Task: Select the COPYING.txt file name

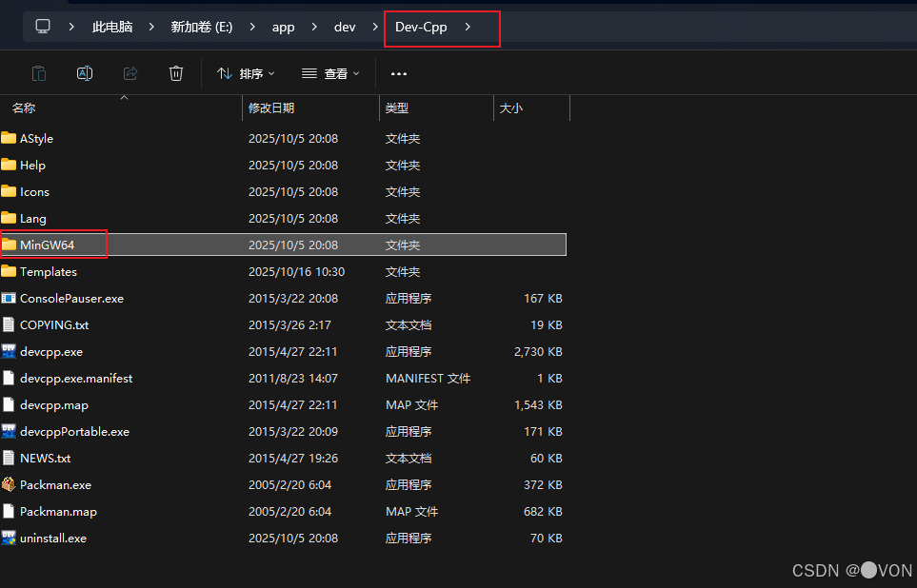Action: [x=54, y=325]
